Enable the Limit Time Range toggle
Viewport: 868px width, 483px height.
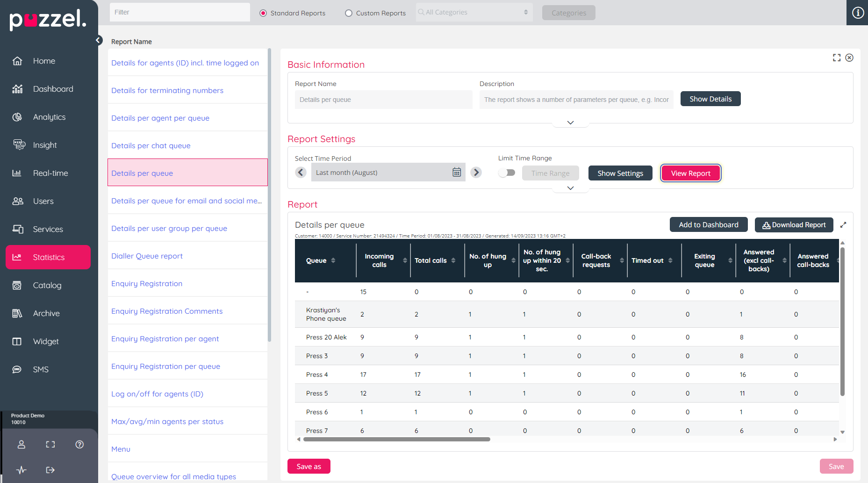tap(507, 173)
